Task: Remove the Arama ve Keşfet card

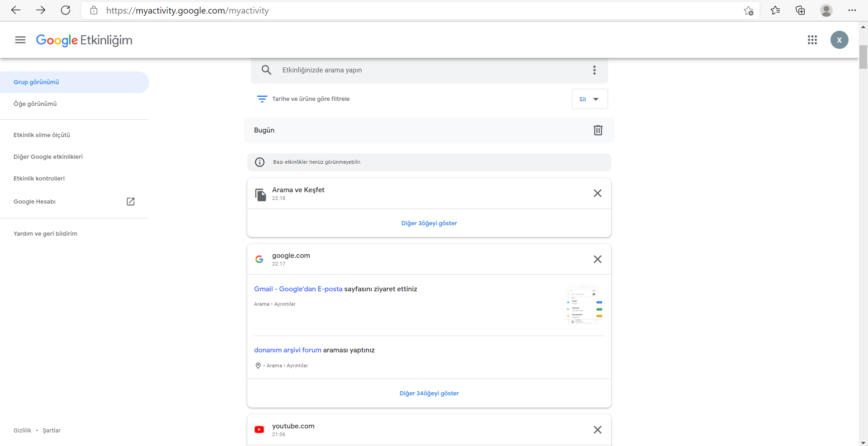Action: (597, 193)
